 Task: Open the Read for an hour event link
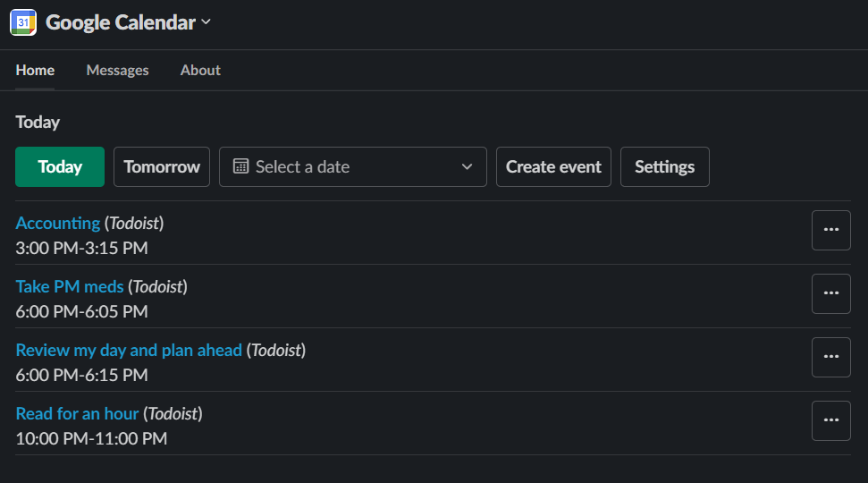[x=77, y=413]
